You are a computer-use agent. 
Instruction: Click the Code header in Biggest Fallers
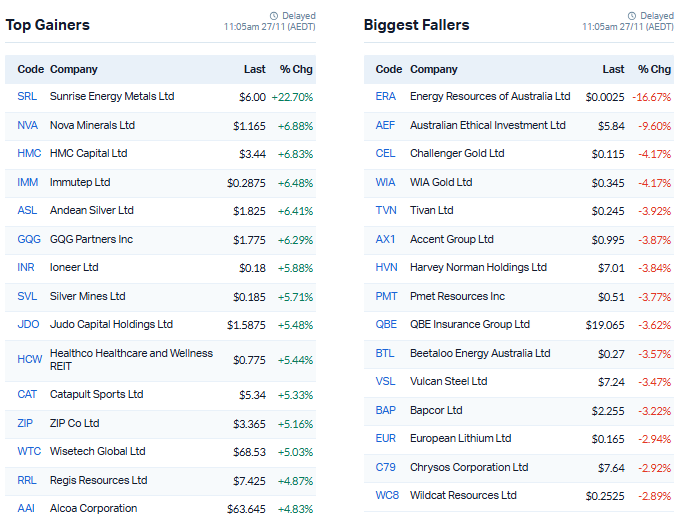point(389,69)
